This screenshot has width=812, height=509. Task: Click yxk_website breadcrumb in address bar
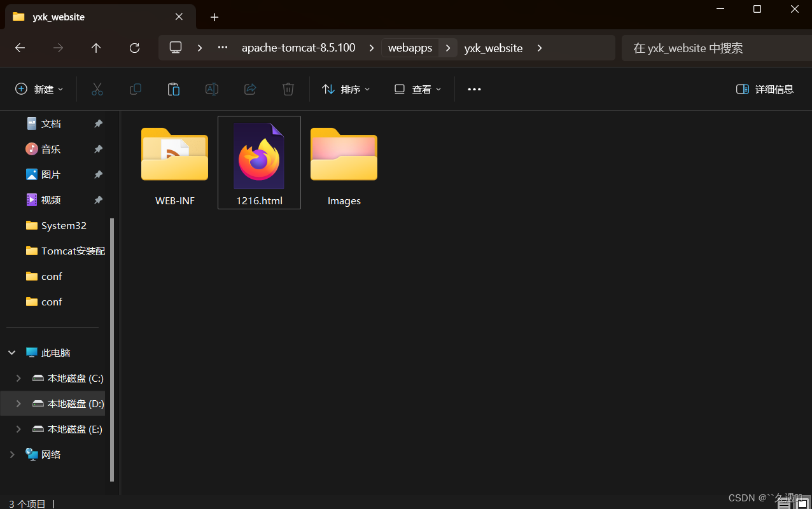pos(494,48)
